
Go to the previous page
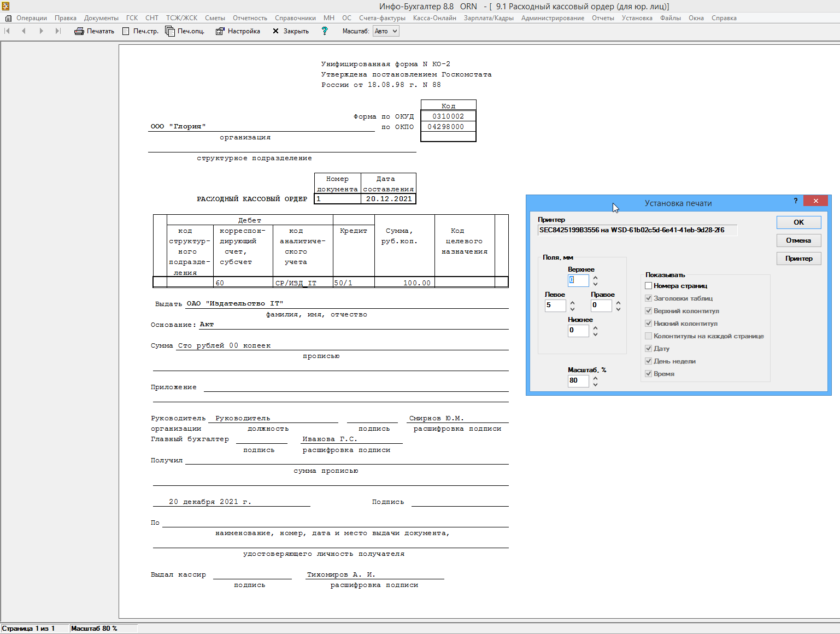[x=24, y=31]
